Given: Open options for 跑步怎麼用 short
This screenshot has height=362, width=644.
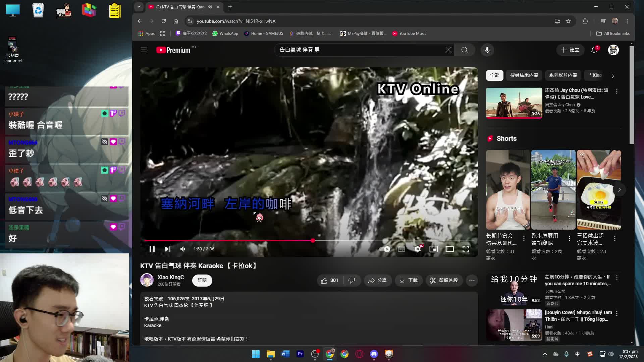Looking at the screenshot, I should pos(570,238).
